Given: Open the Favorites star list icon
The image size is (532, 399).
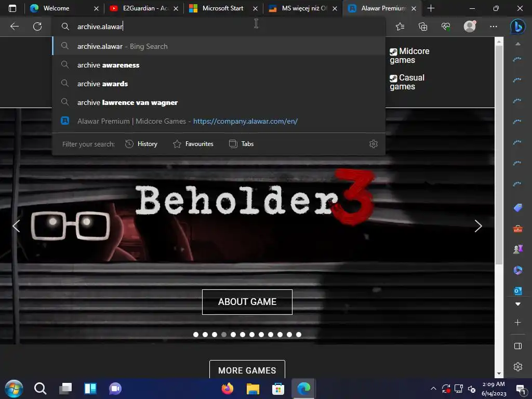Looking at the screenshot, I should point(400,26).
